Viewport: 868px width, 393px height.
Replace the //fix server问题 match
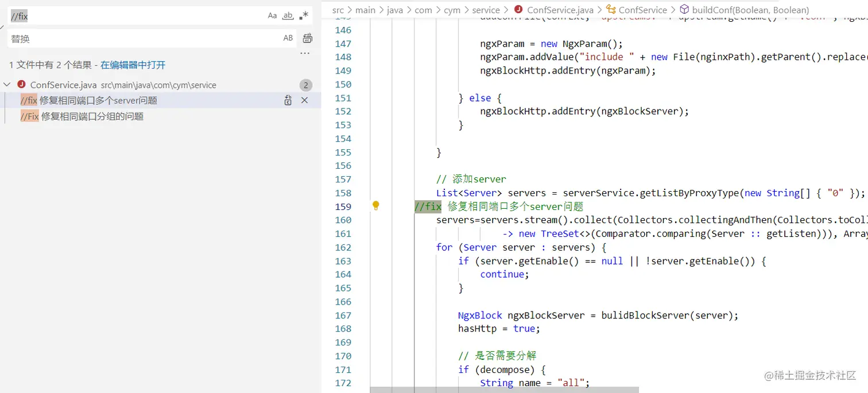(x=288, y=100)
